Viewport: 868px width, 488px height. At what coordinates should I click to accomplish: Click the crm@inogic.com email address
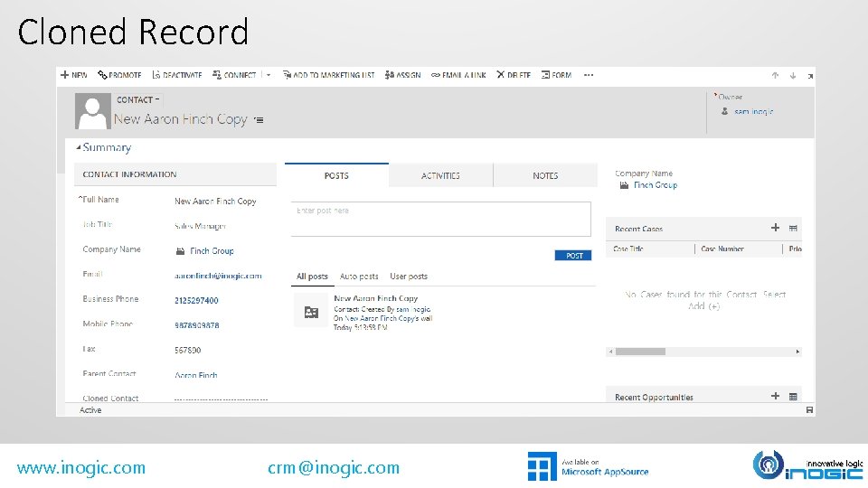point(334,467)
